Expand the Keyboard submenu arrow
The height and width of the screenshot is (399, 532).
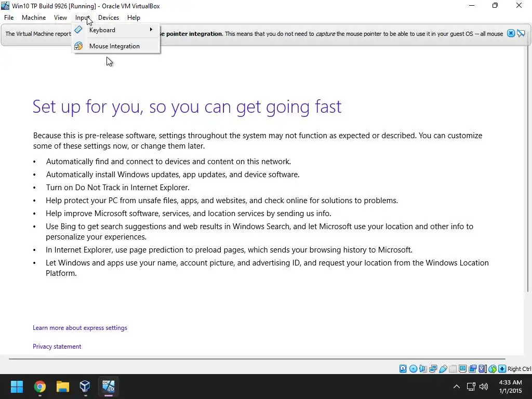[x=151, y=30]
